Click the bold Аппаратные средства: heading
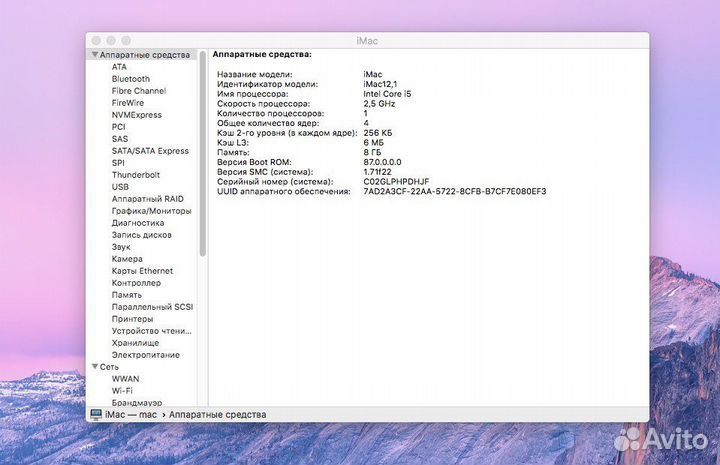720x465 pixels. 262,54
